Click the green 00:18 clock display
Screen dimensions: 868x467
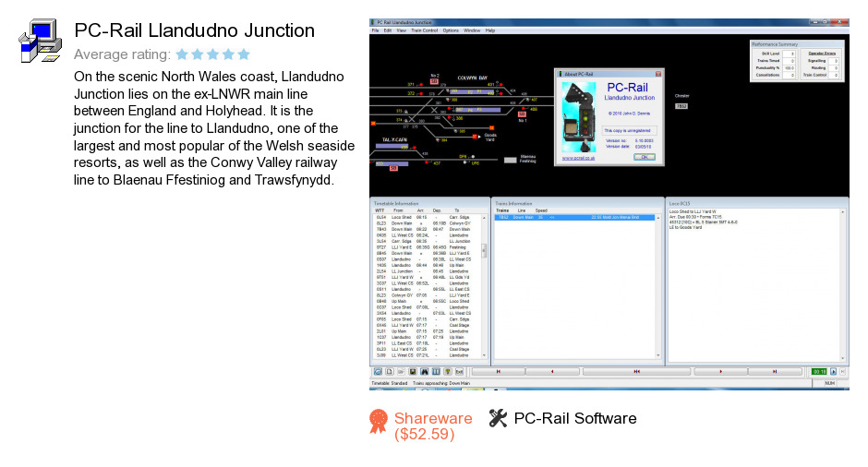point(819,372)
